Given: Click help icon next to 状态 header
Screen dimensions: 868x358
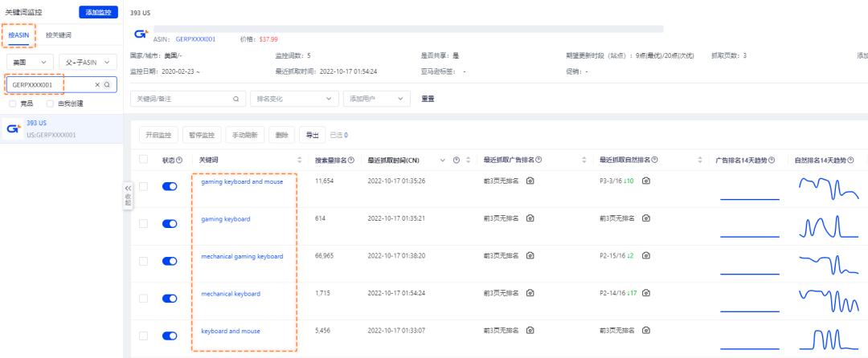Looking at the screenshot, I should [x=179, y=161].
